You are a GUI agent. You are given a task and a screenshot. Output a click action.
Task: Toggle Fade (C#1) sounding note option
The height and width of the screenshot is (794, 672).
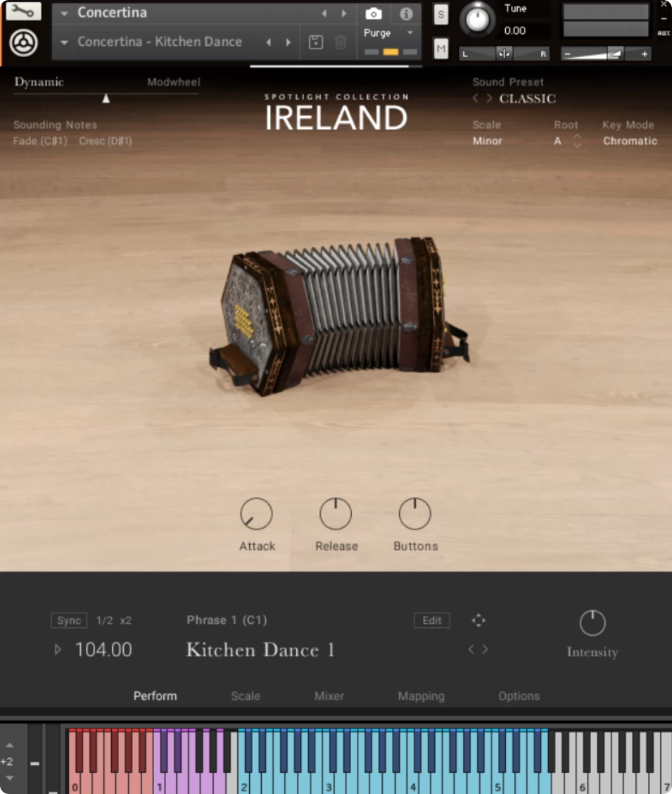point(40,141)
